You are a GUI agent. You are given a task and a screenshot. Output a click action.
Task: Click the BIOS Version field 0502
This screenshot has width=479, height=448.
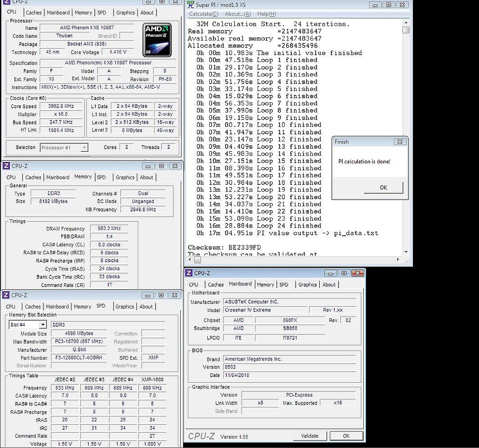coord(289,367)
